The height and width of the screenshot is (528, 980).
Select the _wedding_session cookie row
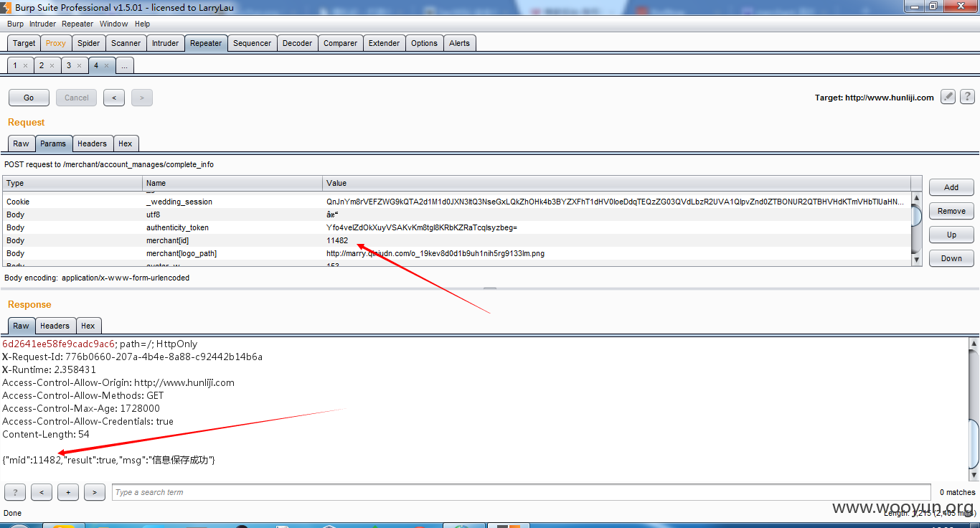457,202
